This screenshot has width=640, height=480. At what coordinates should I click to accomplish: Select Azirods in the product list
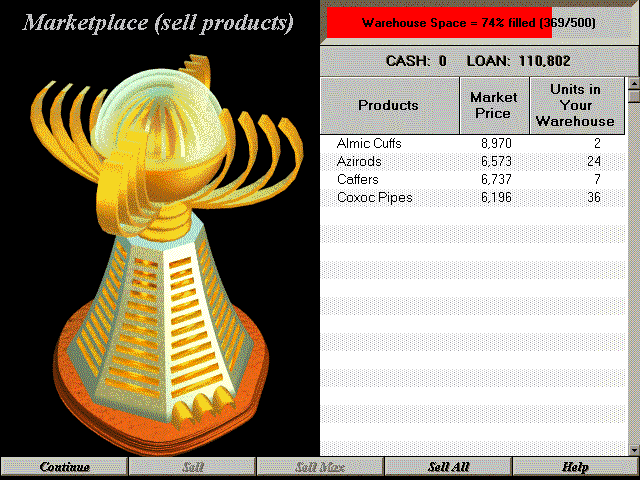(x=359, y=162)
